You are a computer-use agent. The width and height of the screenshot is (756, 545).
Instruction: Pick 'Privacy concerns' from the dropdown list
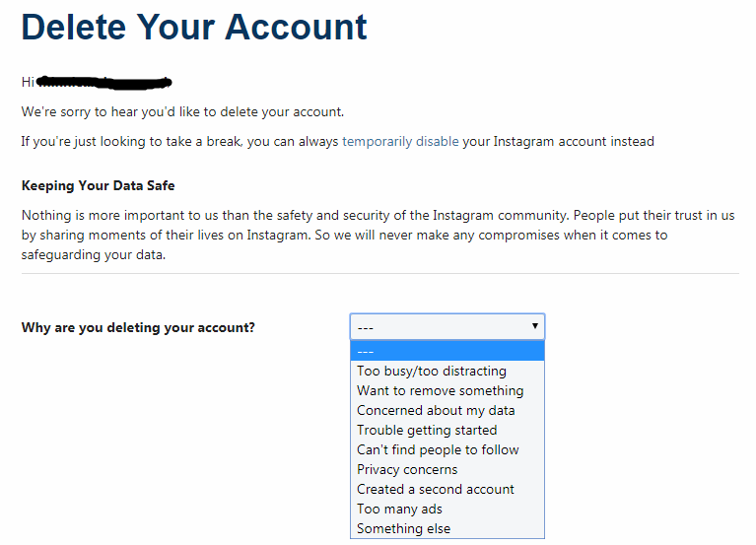tap(447, 470)
